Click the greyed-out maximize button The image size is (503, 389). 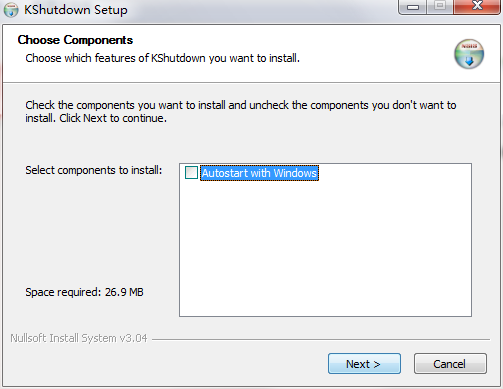[x=440, y=6]
